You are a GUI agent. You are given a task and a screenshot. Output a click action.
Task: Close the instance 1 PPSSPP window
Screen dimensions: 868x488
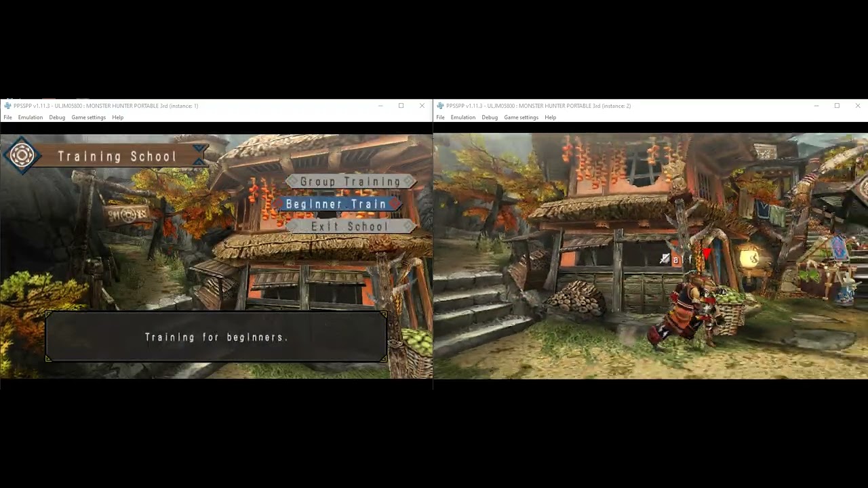click(422, 106)
